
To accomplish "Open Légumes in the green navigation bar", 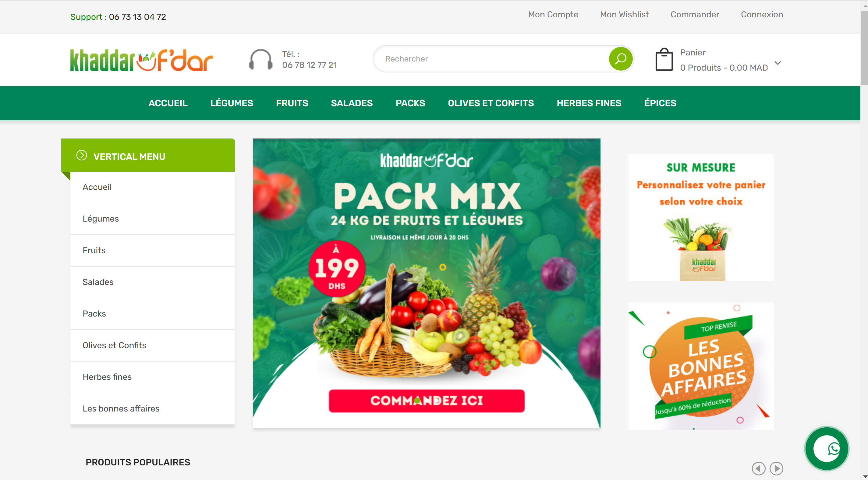I will [x=232, y=103].
